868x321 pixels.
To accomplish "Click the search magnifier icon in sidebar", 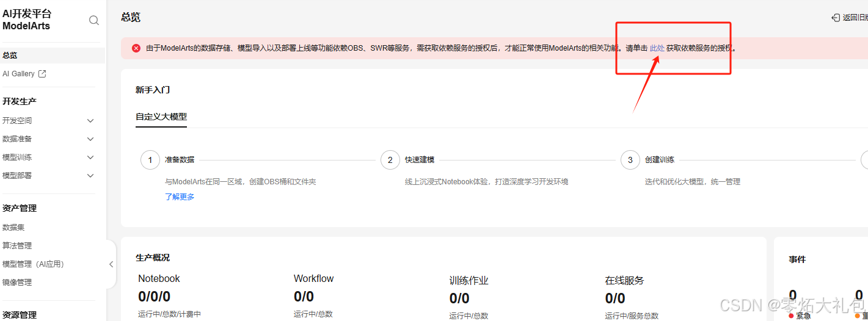I will click(x=94, y=20).
